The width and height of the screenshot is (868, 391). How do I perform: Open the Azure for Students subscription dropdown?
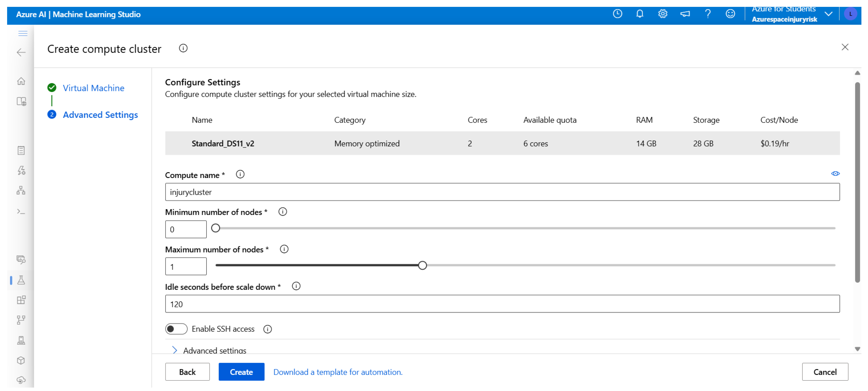click(x=828, y=14)
